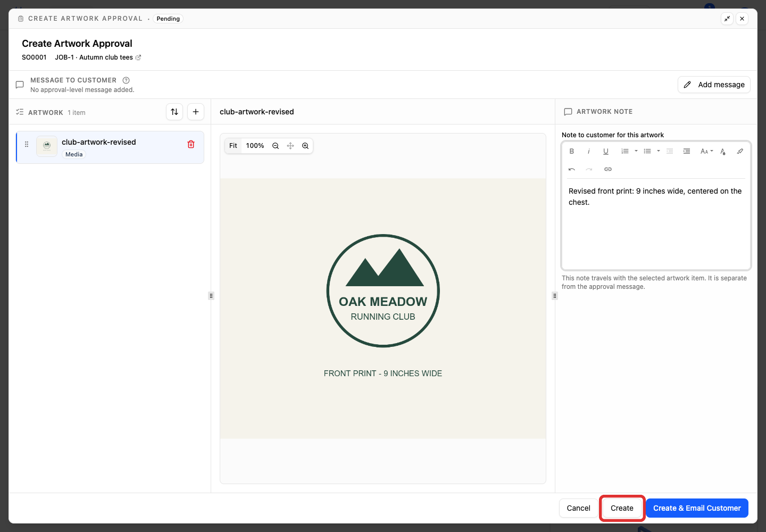Open the text color picker
The image size is (766, 532).
tap(723, 151)
